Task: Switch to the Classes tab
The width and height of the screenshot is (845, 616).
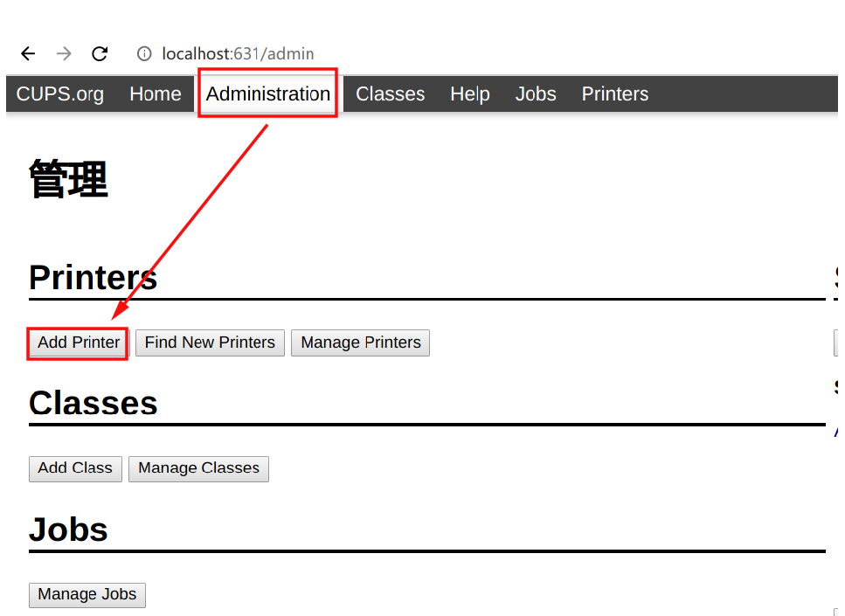Action: pos(390,94)
